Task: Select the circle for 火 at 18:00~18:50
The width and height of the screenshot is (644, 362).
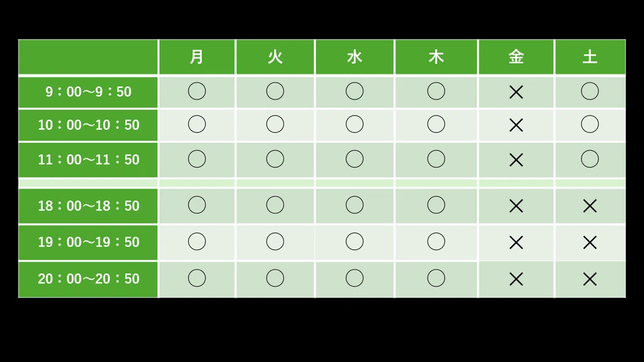Action: pyautogui.click(x=275, y=205)
